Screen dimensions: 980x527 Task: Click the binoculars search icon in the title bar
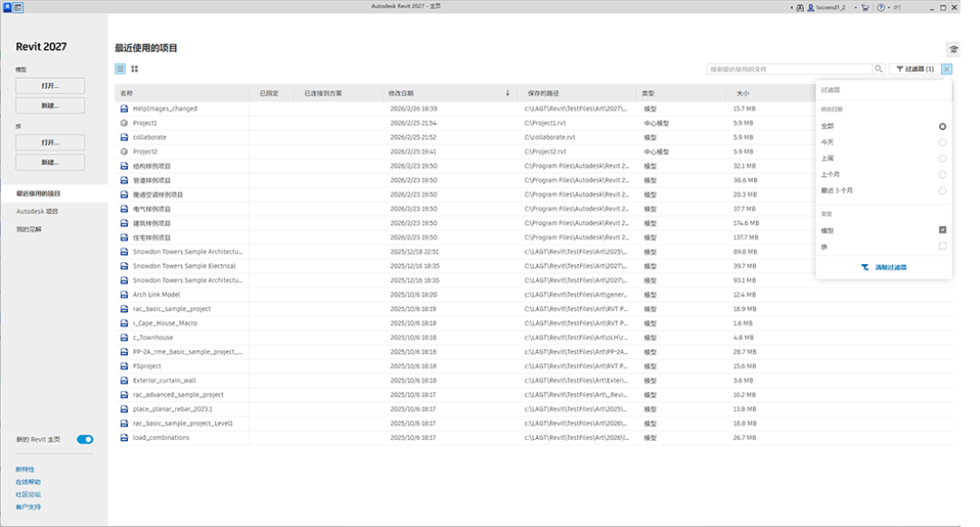pyautogui.click(x=799, y=7)
